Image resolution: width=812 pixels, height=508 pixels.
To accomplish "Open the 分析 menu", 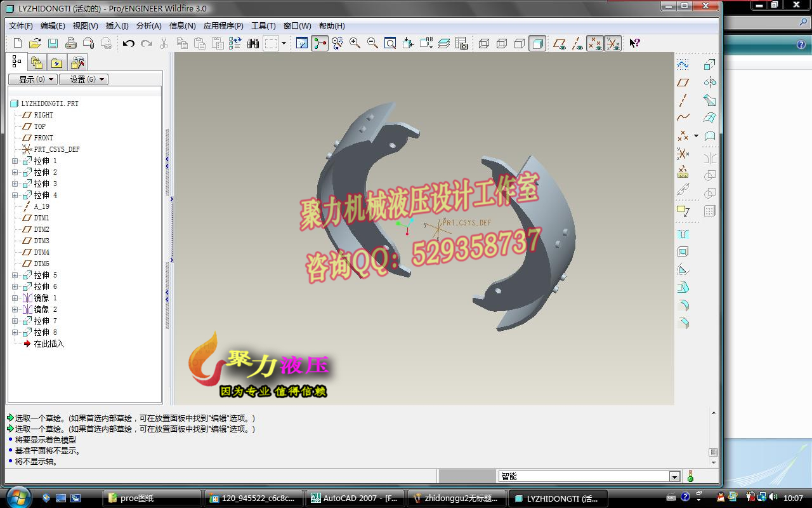I will pos(150,26).
